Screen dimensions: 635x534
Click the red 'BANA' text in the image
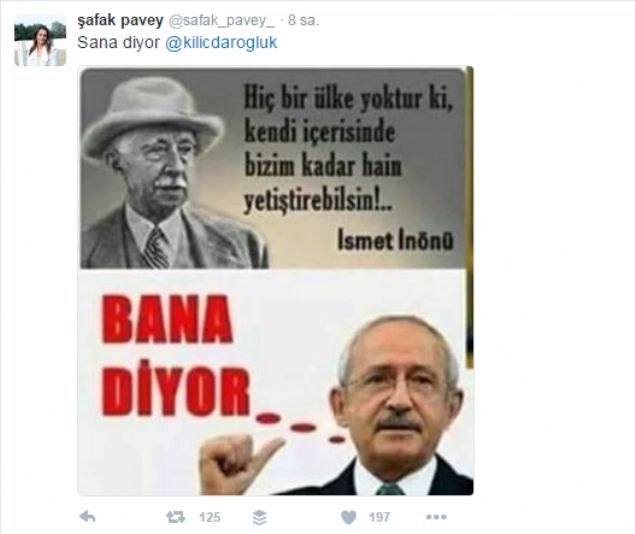[168, 319]
